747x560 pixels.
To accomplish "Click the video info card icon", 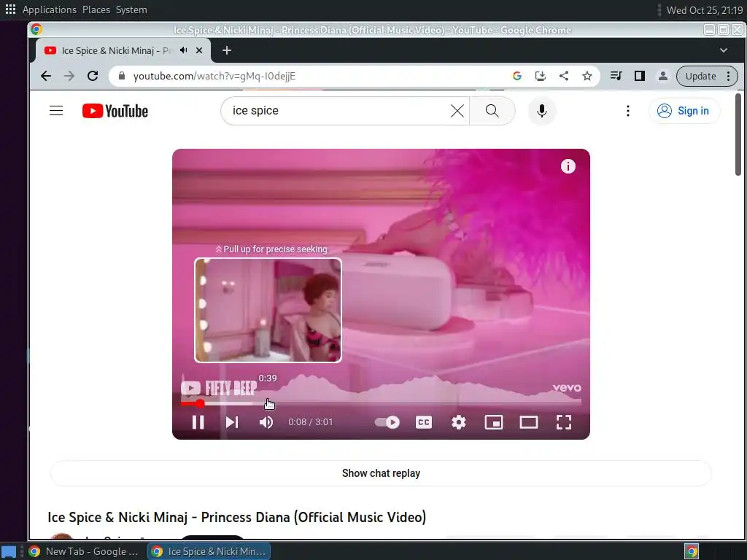I will click(x=568, y=166).
